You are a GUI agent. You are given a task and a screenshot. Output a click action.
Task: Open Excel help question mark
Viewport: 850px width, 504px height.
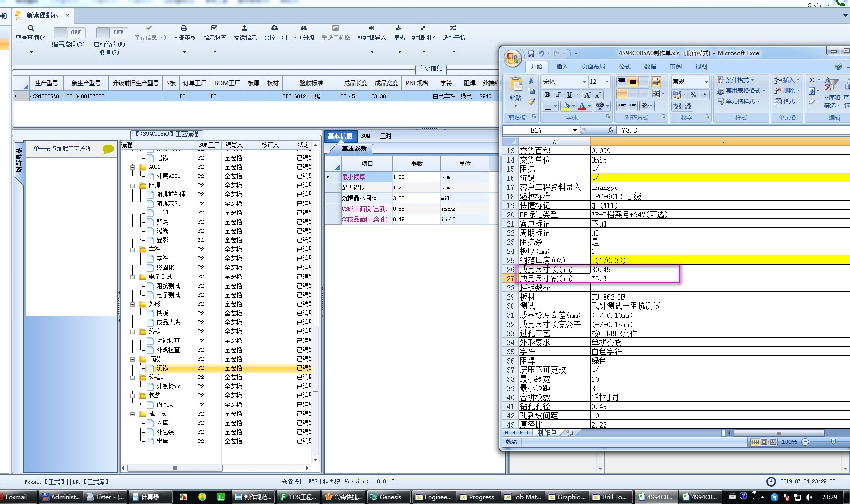point(838,67)
